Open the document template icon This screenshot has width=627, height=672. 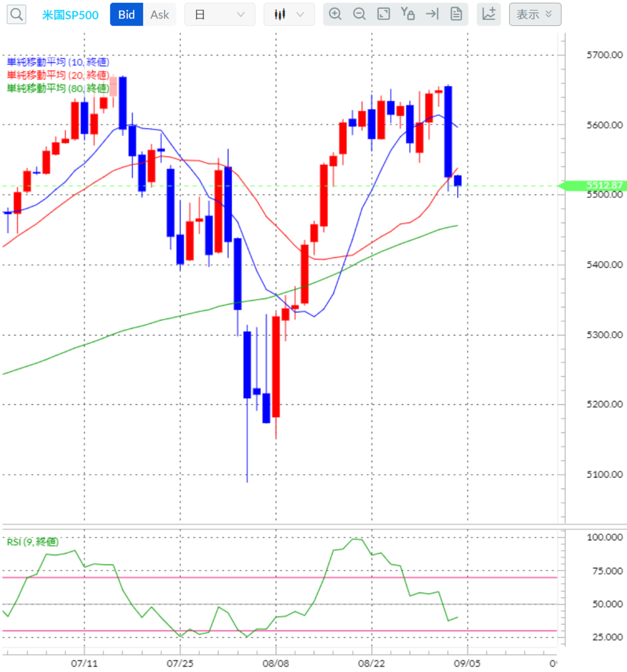[x=456, y=14]
